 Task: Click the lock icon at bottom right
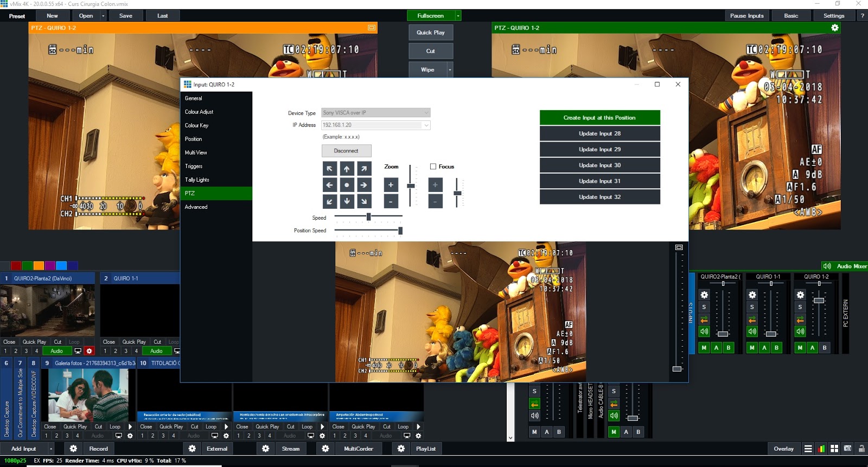861,449
